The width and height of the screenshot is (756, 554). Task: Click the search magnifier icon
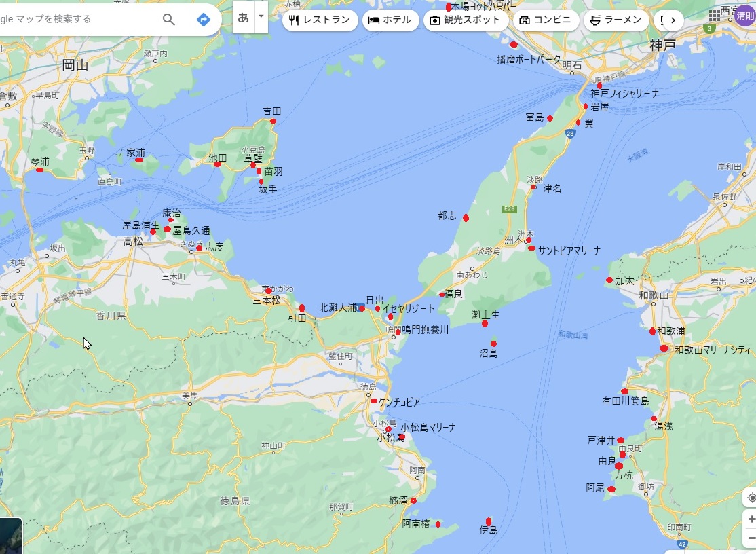169,19
